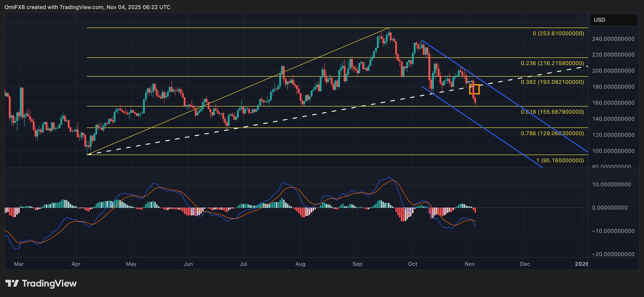644x297 pixels.
Task: Click the 1 (95.16) Fibonacci bottom label
Action: tap(560, 160)
